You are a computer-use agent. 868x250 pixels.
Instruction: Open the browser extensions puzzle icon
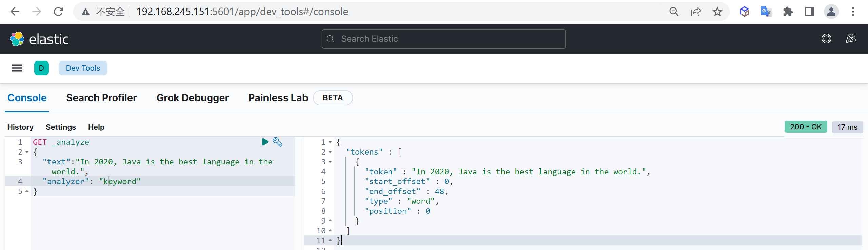(x=788, y=12)
